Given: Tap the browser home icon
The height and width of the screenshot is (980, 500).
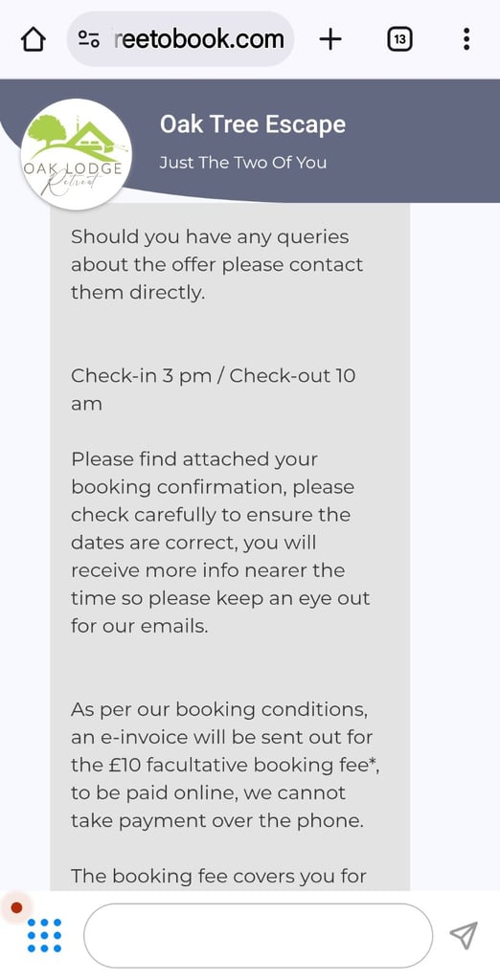Looking at the screenshot, I should (x=34, y=40).
